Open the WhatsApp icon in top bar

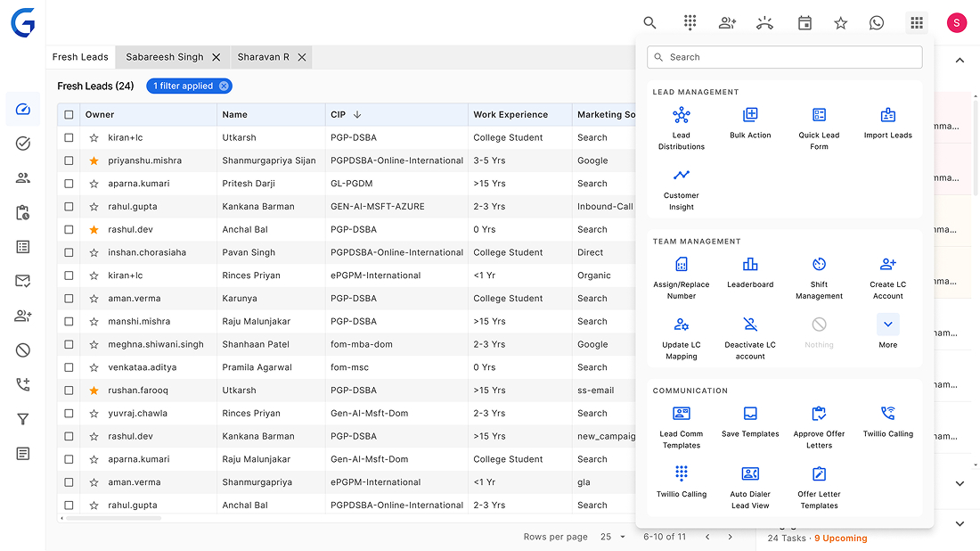pos(877,23)
